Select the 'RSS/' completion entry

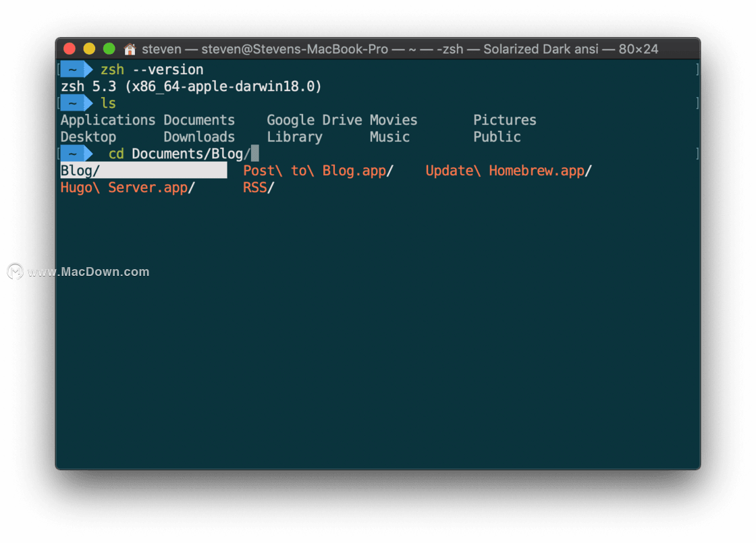pos(259,188)
